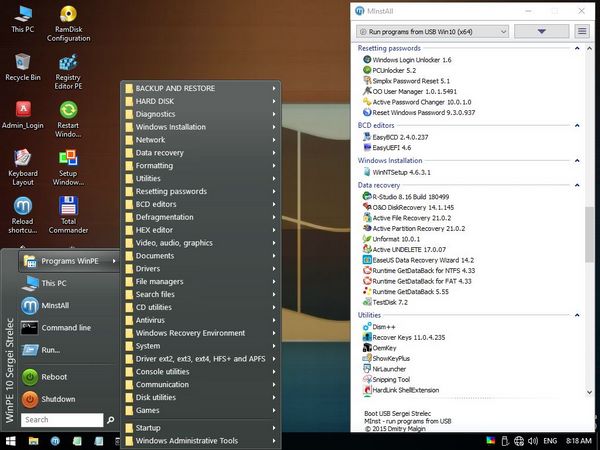Click Shutdown in the start menu

(x=57, y=399)
